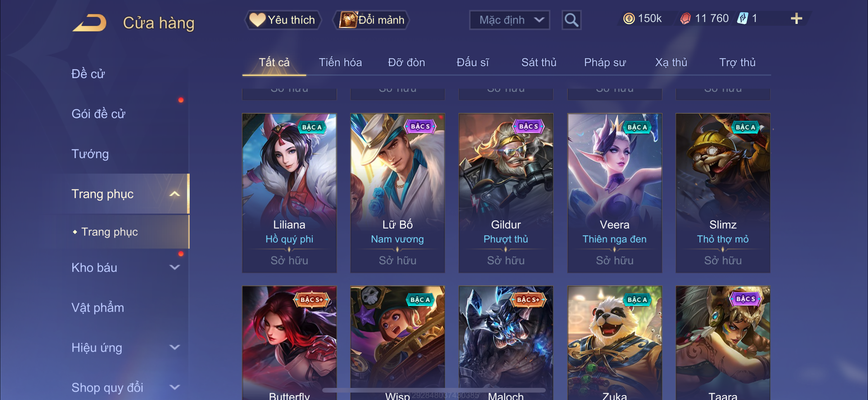Click the blue voucher ticket icon
868x400 pixels.
[742, 19]
